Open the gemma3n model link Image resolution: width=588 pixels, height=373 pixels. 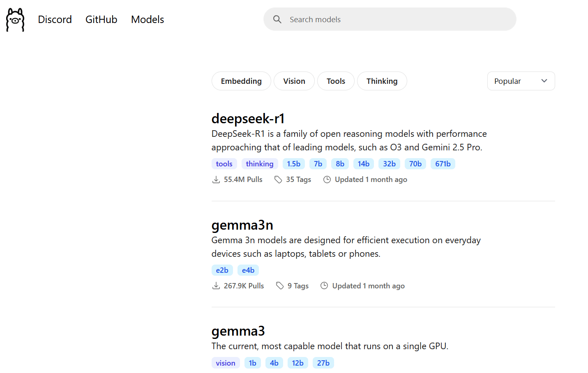[x=242, y=225]
